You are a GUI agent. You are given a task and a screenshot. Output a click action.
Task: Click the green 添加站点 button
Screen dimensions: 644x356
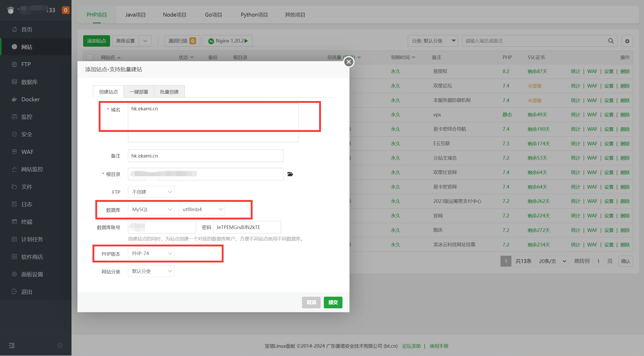(97, 41)
